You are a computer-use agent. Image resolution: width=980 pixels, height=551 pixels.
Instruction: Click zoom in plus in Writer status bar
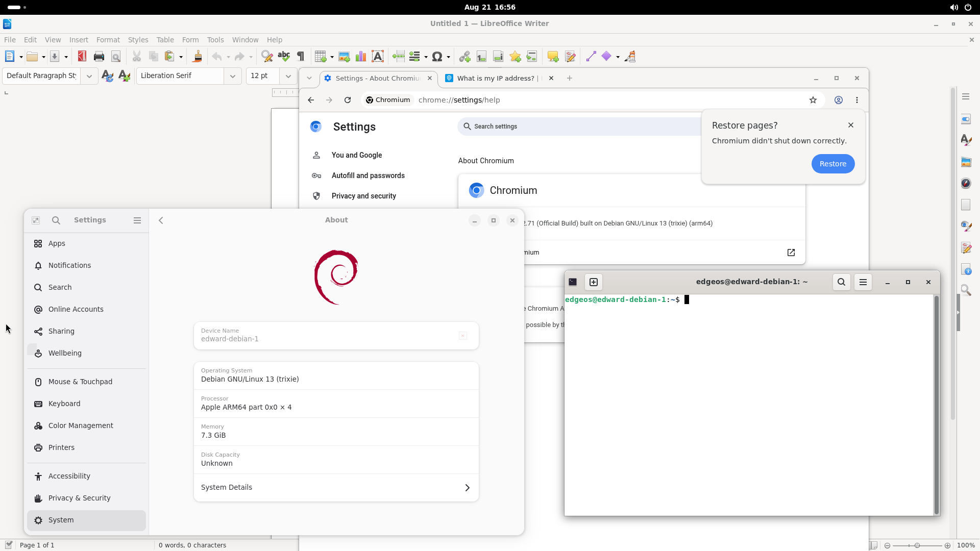(947, 545)
